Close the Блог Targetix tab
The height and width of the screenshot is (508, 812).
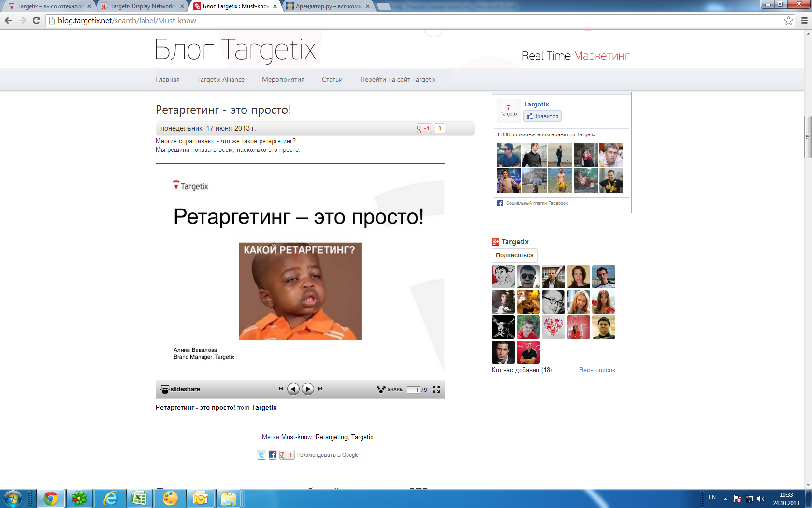[x=275, y=6]
